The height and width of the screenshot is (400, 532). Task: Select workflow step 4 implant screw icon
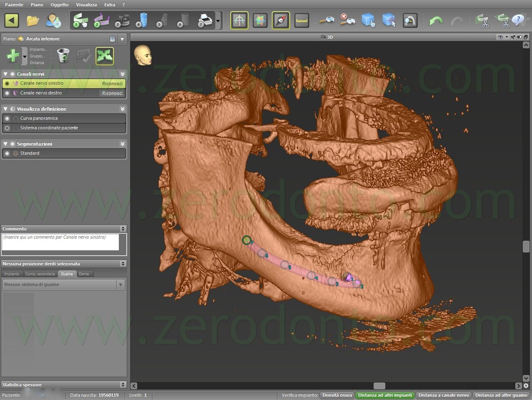[x=142, y=20]
